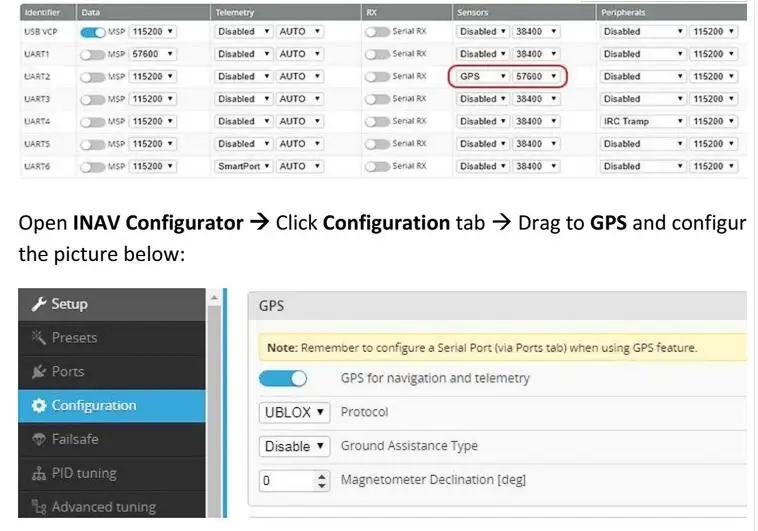Click the UART6 identifier cell
The width and height of the screenshot is (758, 531).
pos(47,166)
